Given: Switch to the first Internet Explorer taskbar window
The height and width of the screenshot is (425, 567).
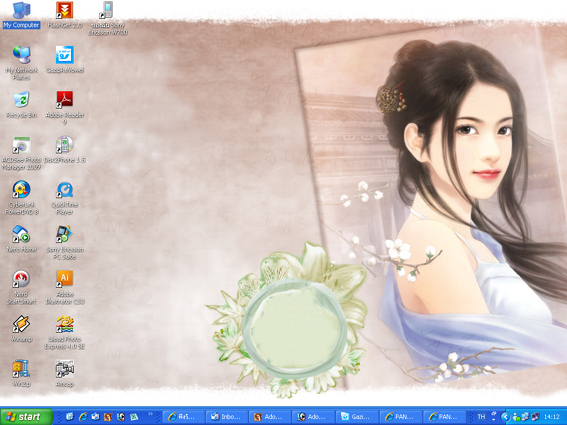Looking at the screenshot, I should pos(183,417).
